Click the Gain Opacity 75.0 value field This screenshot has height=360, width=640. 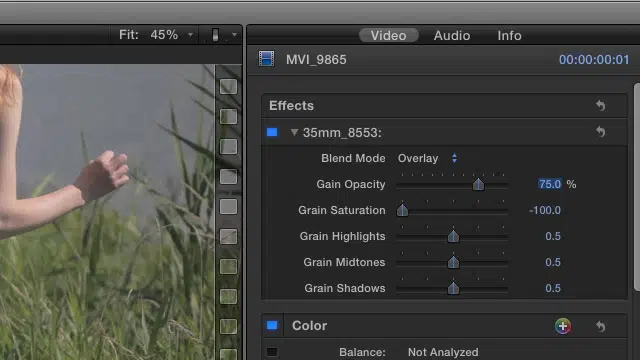549,184
